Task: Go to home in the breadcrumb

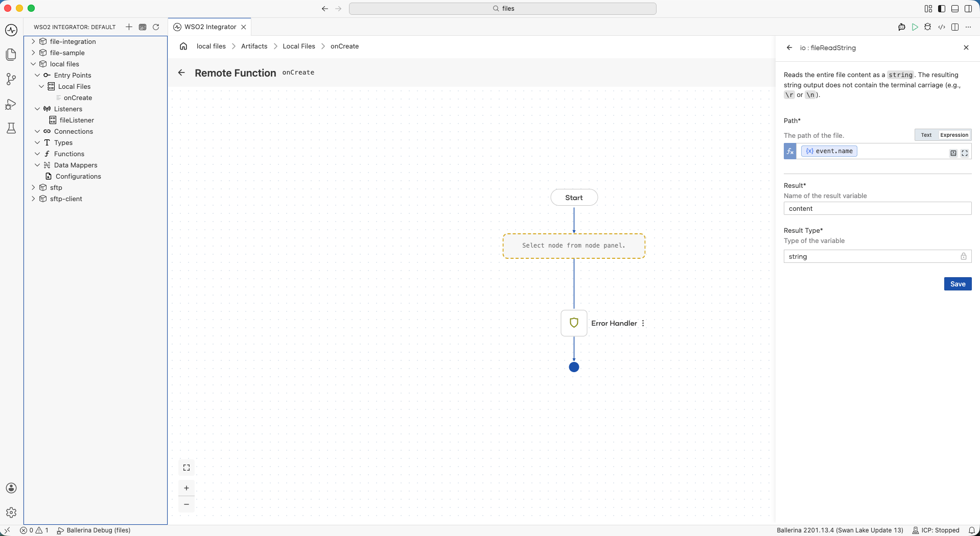Action: point(183,46)
